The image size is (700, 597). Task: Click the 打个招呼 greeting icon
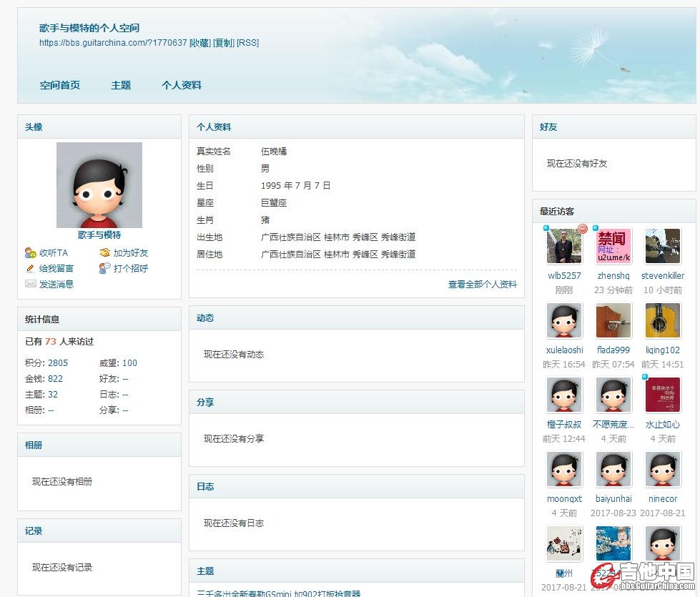coord(104,269)
